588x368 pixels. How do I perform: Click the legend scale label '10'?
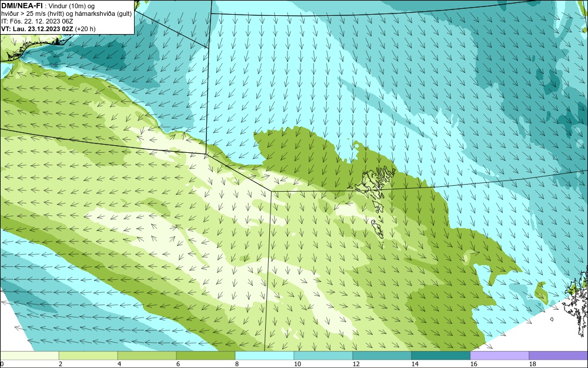298,364
